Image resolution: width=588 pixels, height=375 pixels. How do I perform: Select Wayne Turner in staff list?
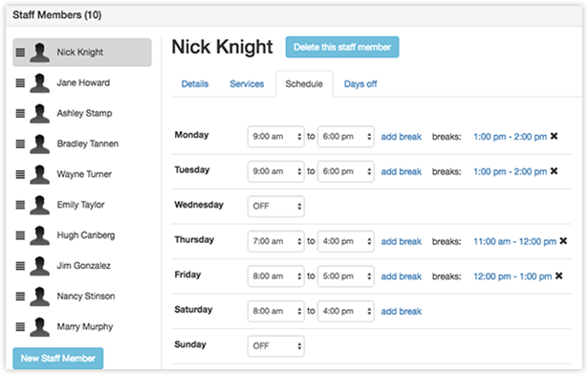point(82,174)
